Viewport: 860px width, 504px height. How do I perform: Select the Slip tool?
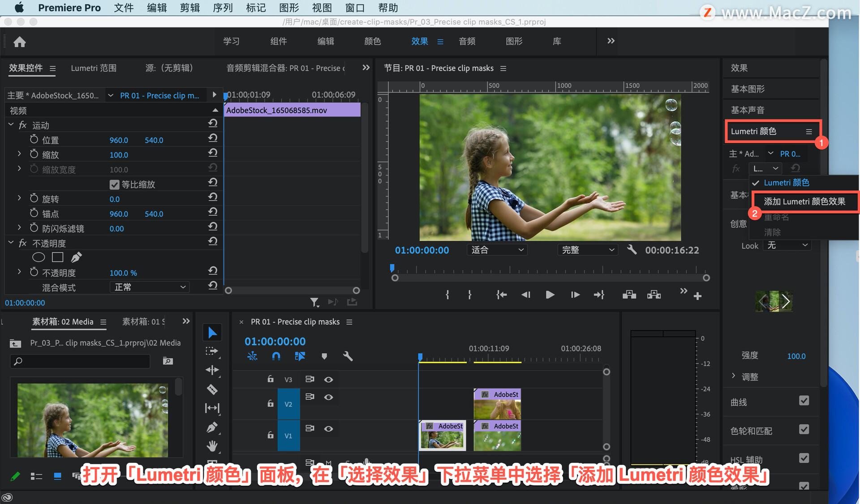tap(212, 408)
